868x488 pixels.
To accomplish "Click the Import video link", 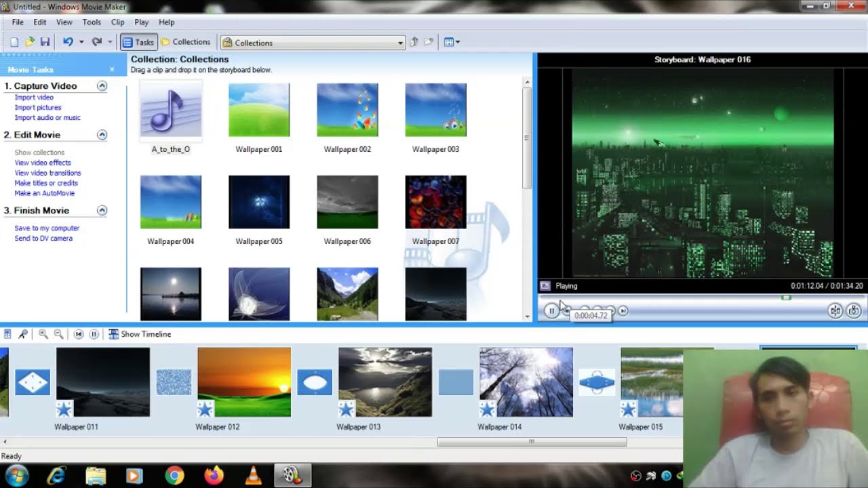I will (x=34, y=98).
